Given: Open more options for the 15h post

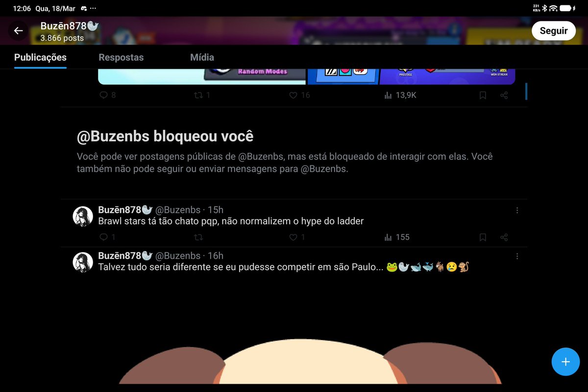Looking at the screenshot, I should pyautogui.click(x=517, y=210).
